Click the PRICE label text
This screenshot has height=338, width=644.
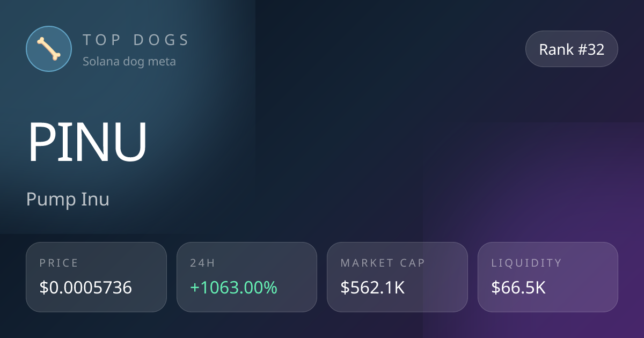click(x=59, y=263)
